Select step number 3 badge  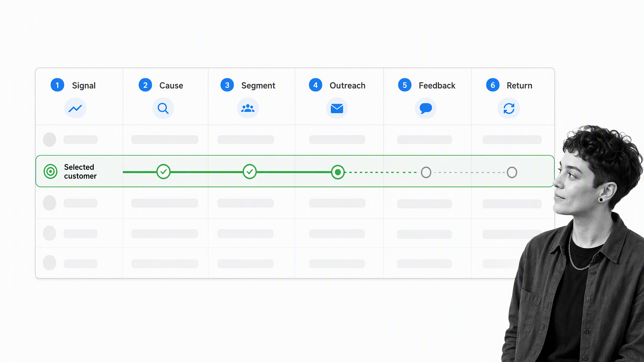click(227, 85)
